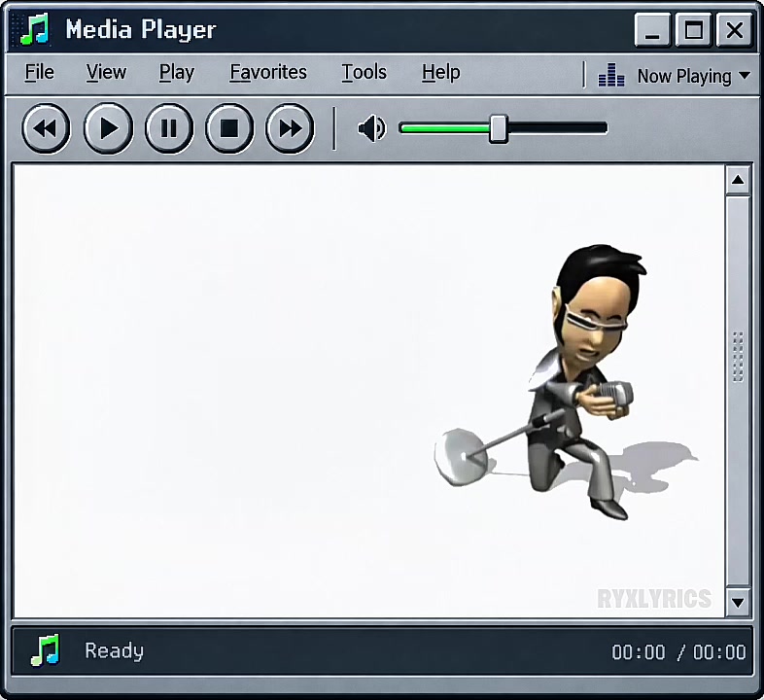Click the music note icon in title bar
This screenshot has height=700, width=764.
[34, 29]
